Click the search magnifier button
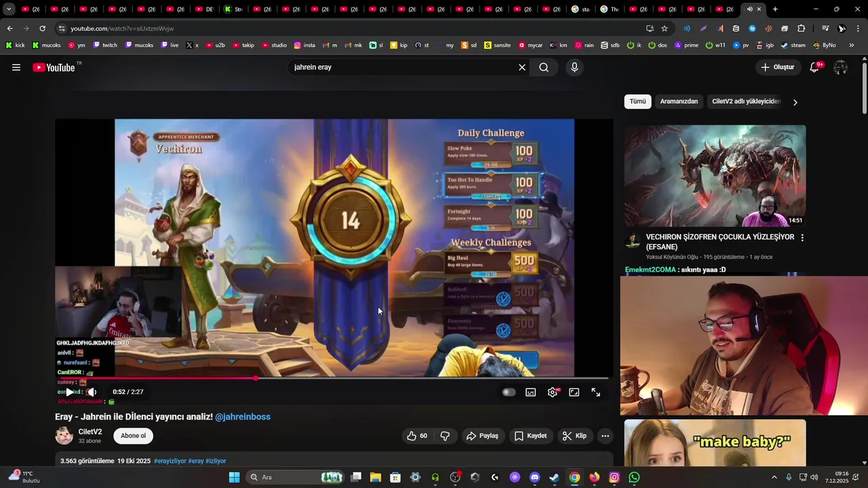Image resolution: width=868 pixels, height=488 pixels. [x=544, y=67]
